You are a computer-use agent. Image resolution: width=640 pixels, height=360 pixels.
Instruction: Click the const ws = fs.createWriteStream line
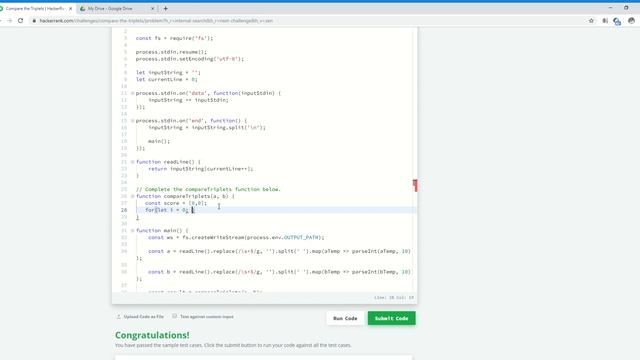click(x=236, y=237)
